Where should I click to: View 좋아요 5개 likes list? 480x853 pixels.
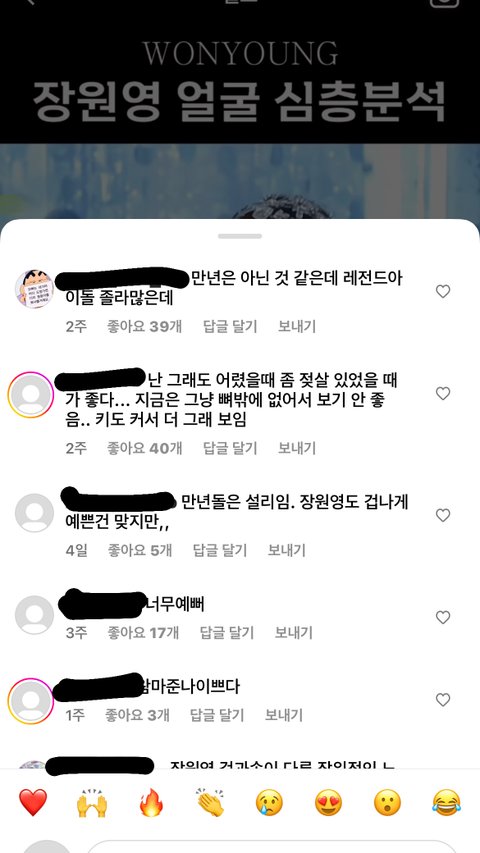coord(140,550)
